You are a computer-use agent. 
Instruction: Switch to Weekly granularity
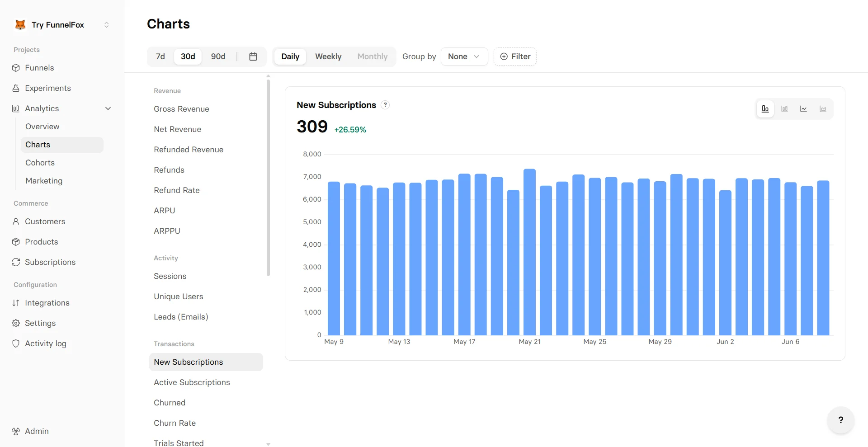[328, 56]
